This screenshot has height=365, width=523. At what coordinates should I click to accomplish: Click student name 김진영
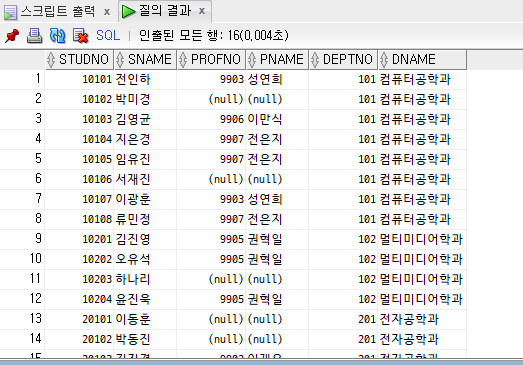(x=133, y=240)
